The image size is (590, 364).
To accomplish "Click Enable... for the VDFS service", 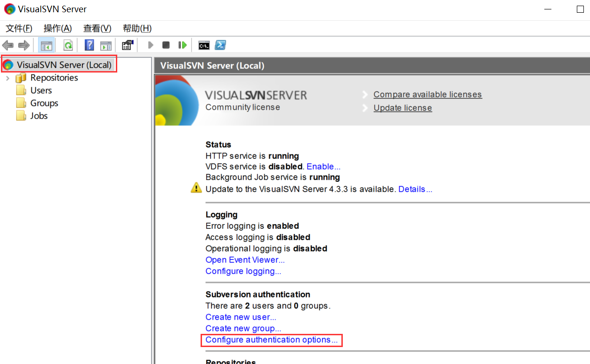I will click(x=323, y=166).
